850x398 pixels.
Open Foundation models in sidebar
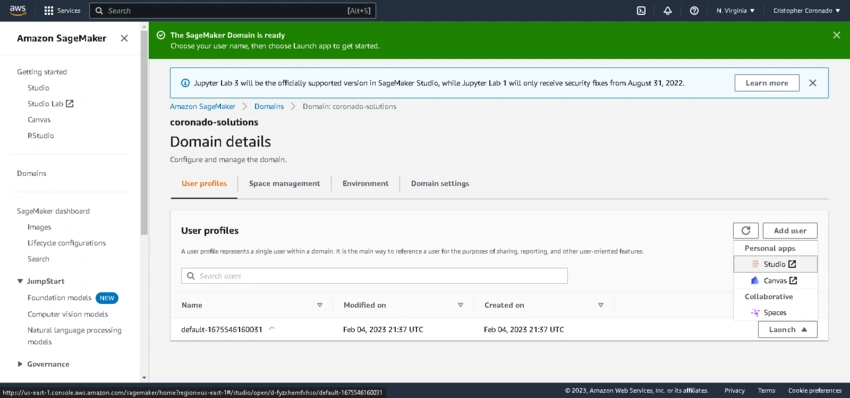coord(60,298)
